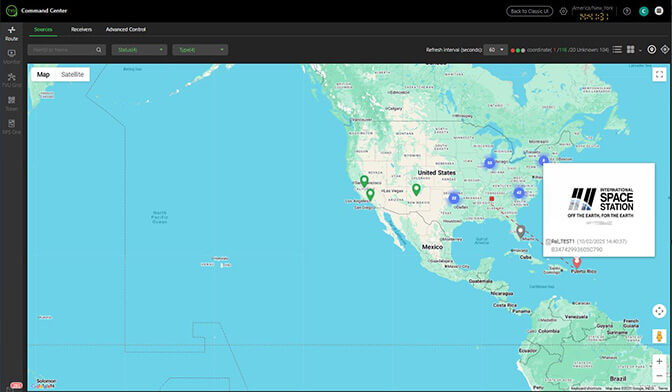Open cluster bubble near Dallas
672x392 pixels.
[x=454, y=198]
